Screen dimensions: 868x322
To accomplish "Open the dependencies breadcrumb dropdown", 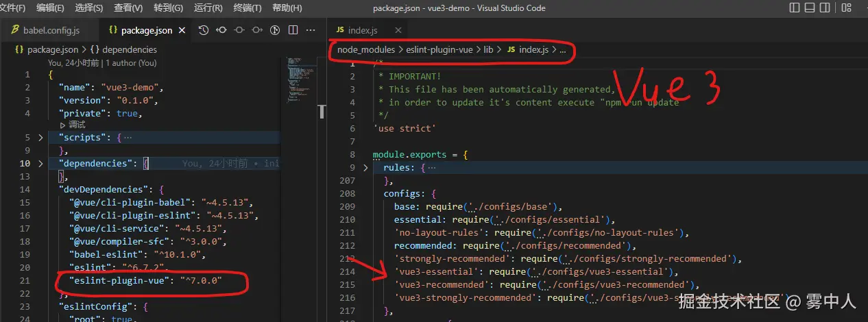I will 123,49.
